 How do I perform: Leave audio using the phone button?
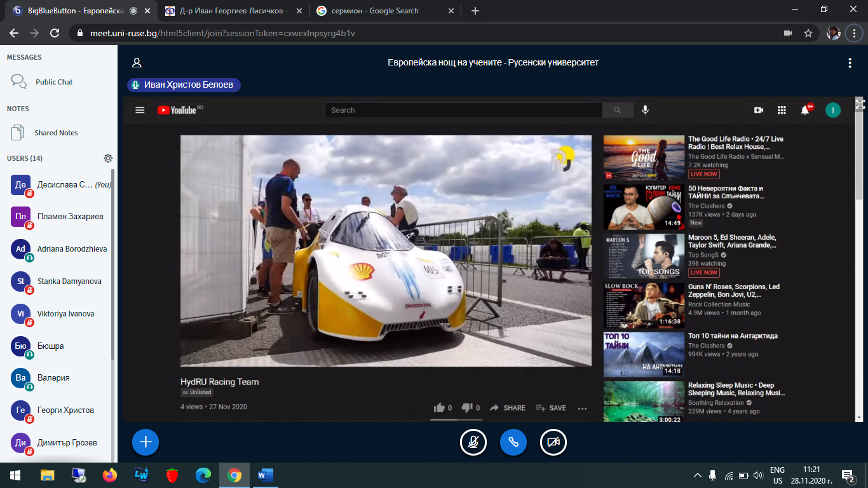click(x=513, y=442)
